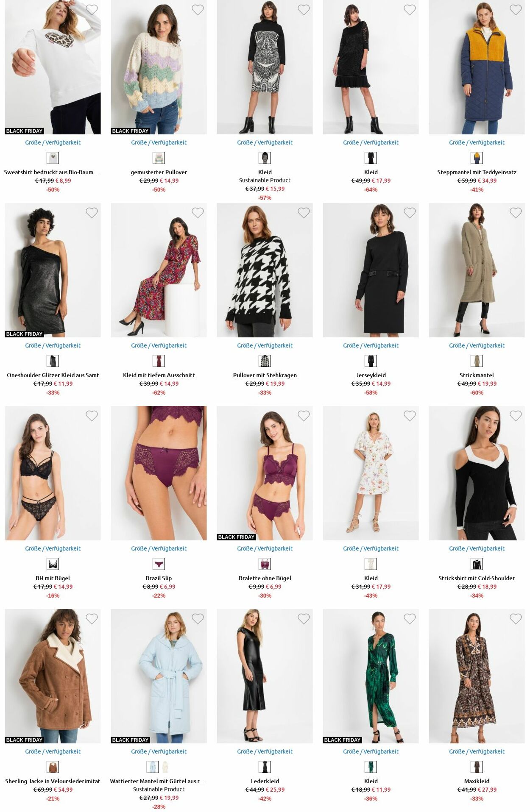The height and width of the screenshot is (812, 530).
Task: Toggle favorite heart on green Kleid €11,99
Action: coord(410,619)
